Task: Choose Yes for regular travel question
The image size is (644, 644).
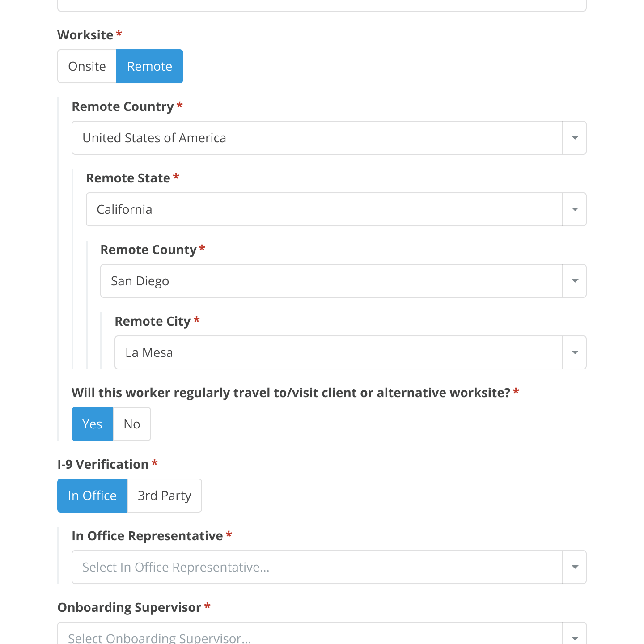Action: coord(92,424)
